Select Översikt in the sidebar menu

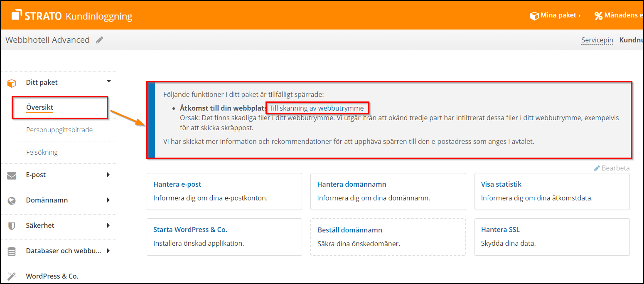(x=40, y=107)
